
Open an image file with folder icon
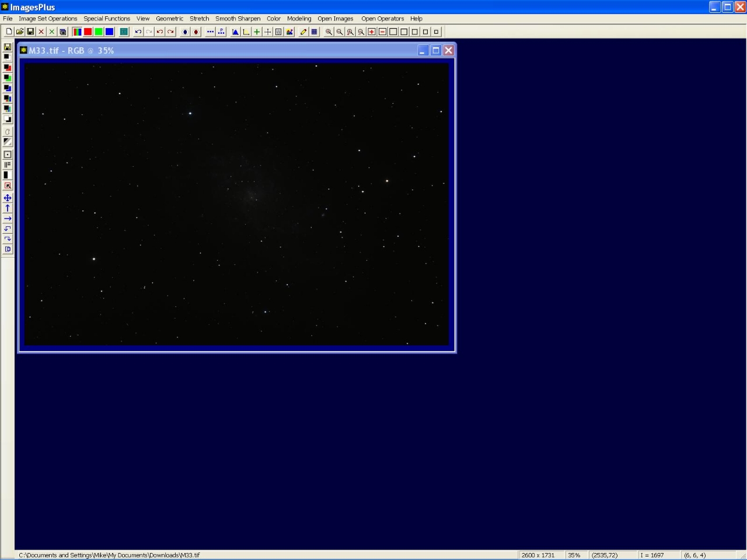click(20, 32)
